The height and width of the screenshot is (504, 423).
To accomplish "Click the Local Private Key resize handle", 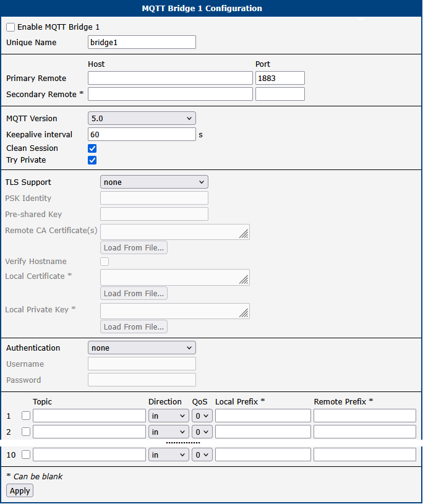I will (244, 313).
